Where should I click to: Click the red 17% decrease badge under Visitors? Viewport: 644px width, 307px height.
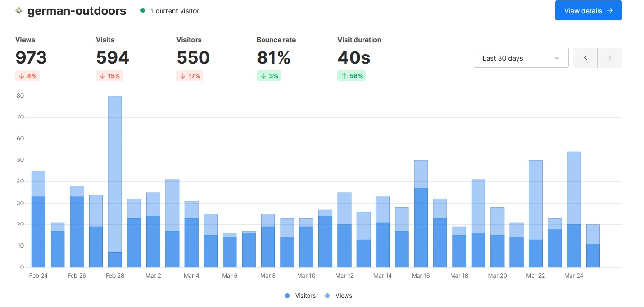(x=190, y=75)
